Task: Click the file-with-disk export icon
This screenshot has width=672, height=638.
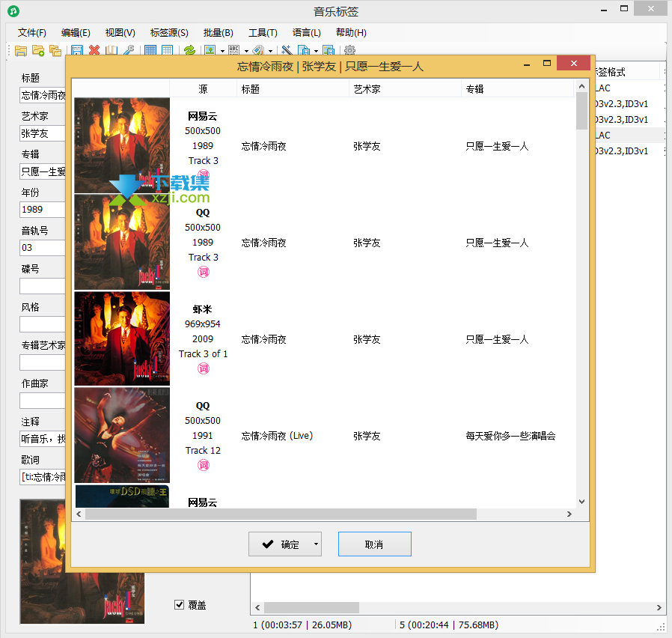Action: coord(304,51)
